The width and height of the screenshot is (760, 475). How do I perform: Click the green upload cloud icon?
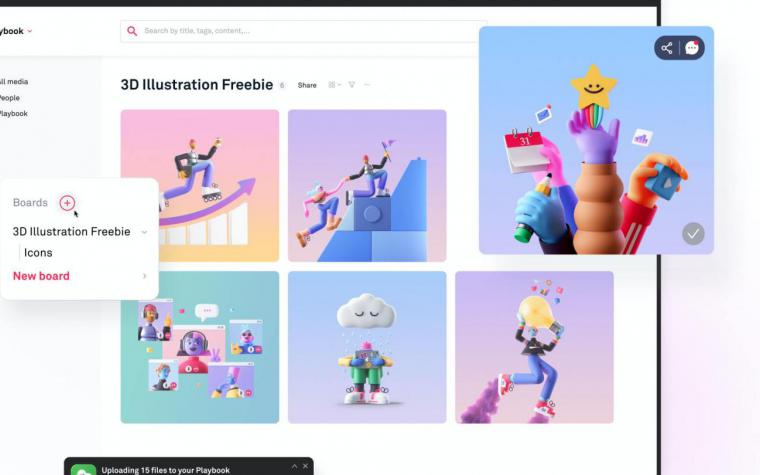tap(83, 470)
